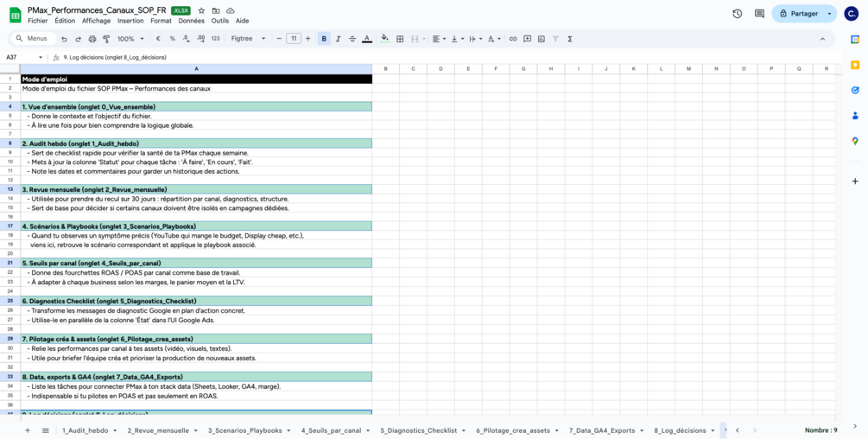868x439 pixels.
Task: Open the zoom 100% dropdown
Action: pyautogui.click(x=130, y=39)
